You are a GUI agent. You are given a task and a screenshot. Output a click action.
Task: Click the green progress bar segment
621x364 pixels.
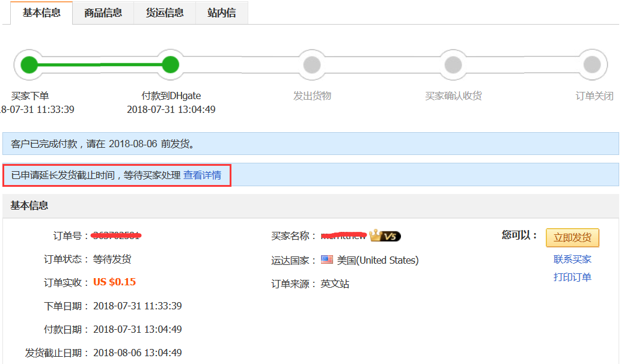tap(100, 64)
